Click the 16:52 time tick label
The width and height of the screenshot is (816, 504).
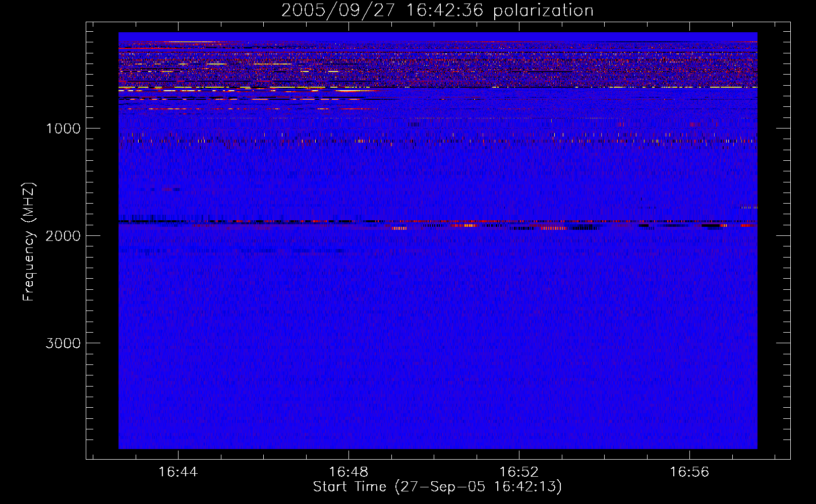click(x=519, y=472)
